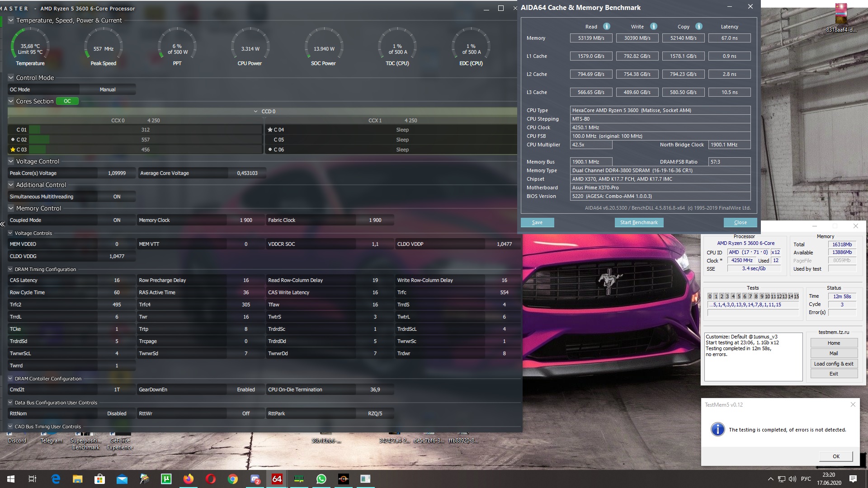Collapse DRAM Timing Configuration section
The height and width of the screenshot is (488, 868).
[x=10, y=269]
